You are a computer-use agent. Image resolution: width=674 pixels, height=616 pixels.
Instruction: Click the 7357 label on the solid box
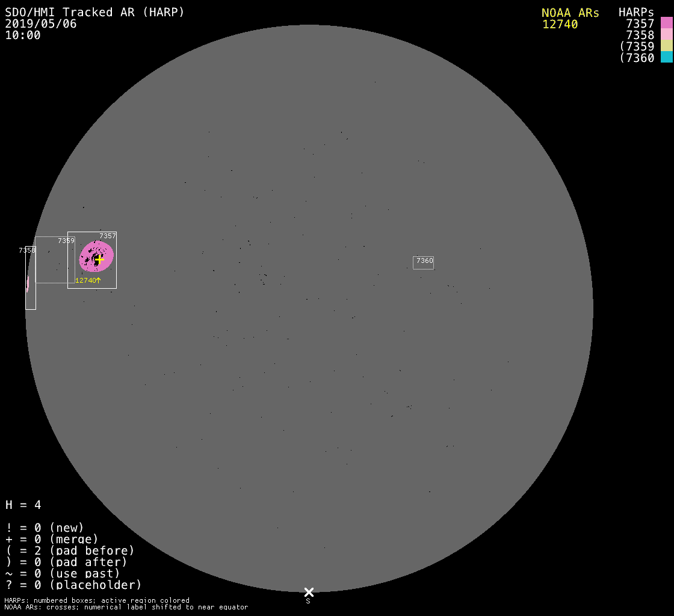(x=108, y=236)
